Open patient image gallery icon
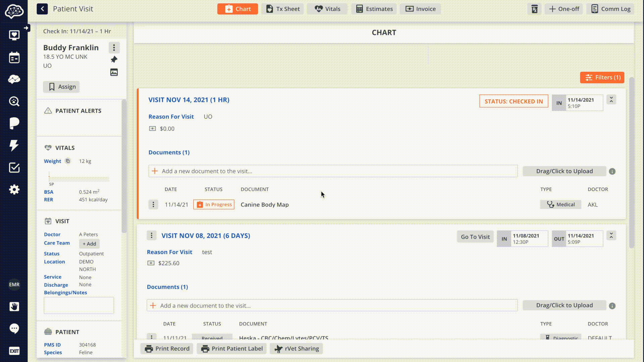The width and height of the screenshot is (644, 362). coord(114,72)
